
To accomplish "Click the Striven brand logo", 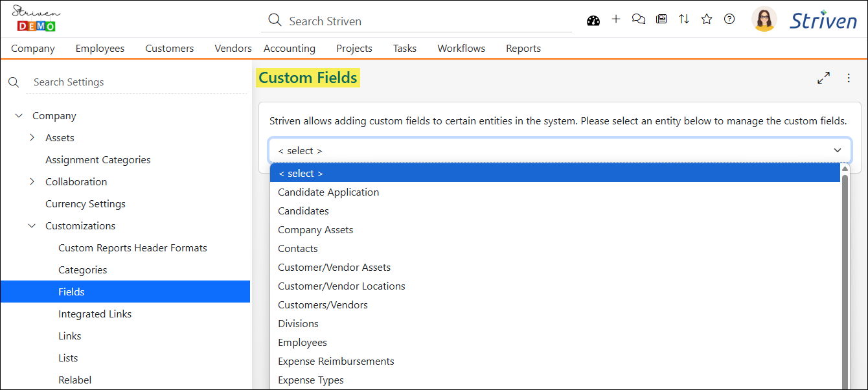I will (x=823, y=20).
